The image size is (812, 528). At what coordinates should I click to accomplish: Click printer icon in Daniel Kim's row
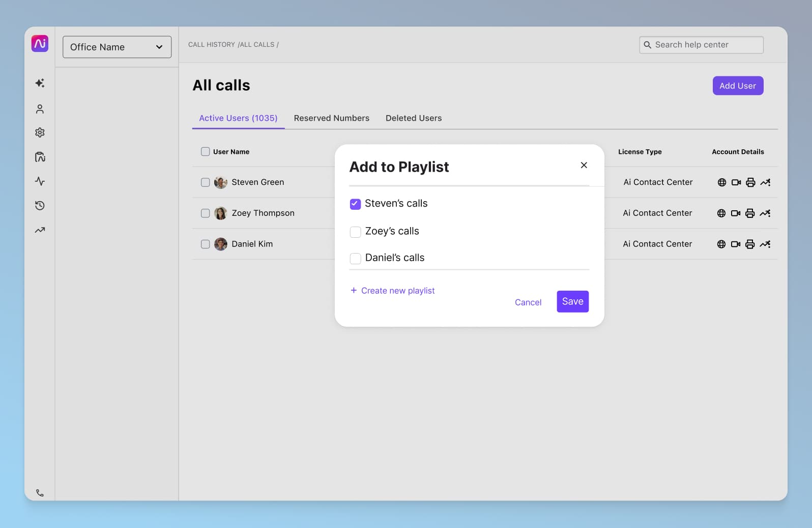[x=749, y=244]
